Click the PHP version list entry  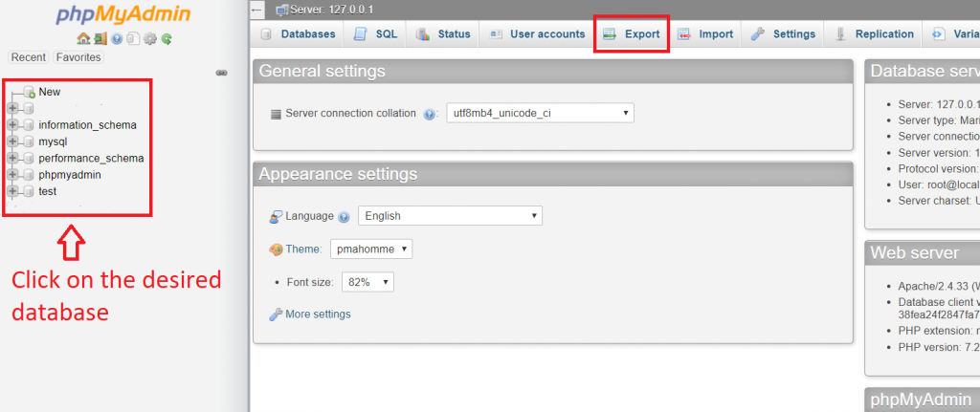click(939, 347)
